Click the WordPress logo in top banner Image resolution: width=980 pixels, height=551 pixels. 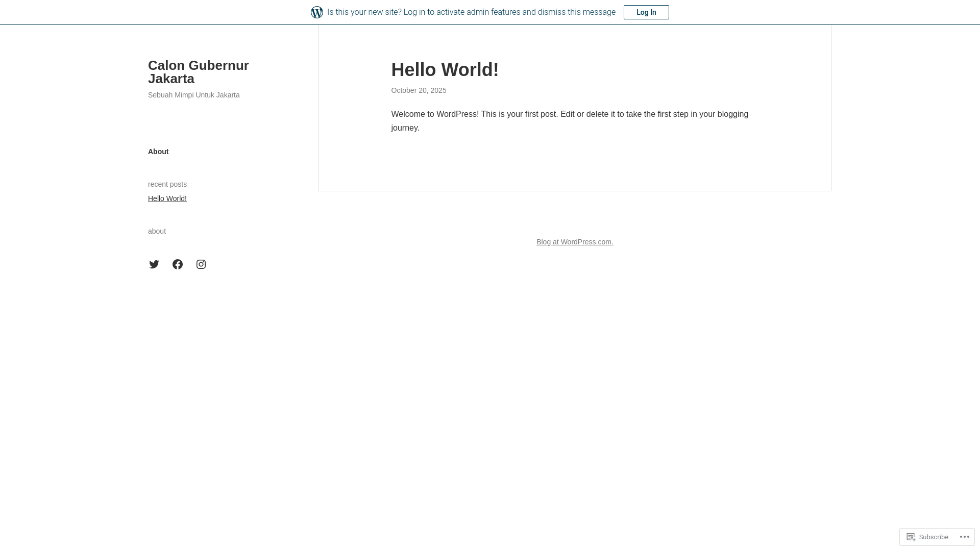(x=316, y=12)
